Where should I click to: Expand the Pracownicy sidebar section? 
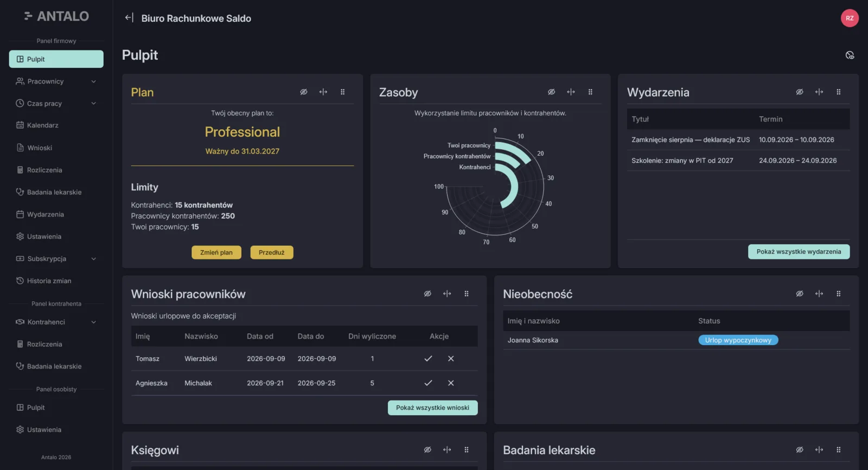[x=56, y=81]
